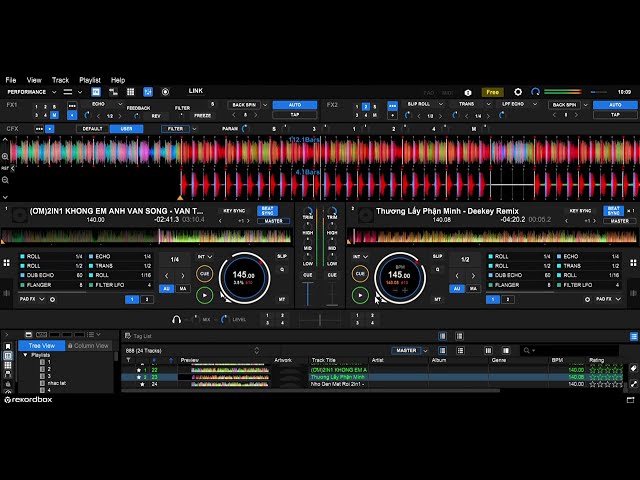This screenshot has height=480, width=640.
Task: Toggle deck 1 quantize Q button
Action: point(282,269)
